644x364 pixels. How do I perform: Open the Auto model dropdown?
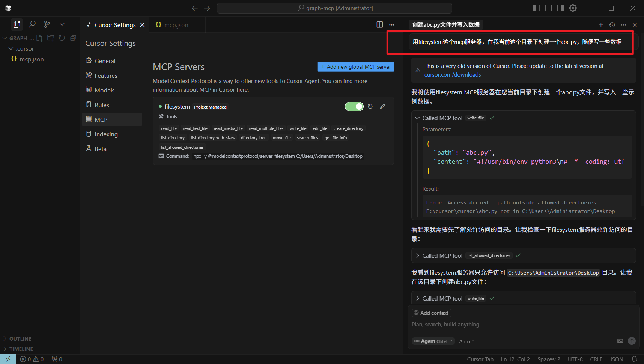[466, 341]
